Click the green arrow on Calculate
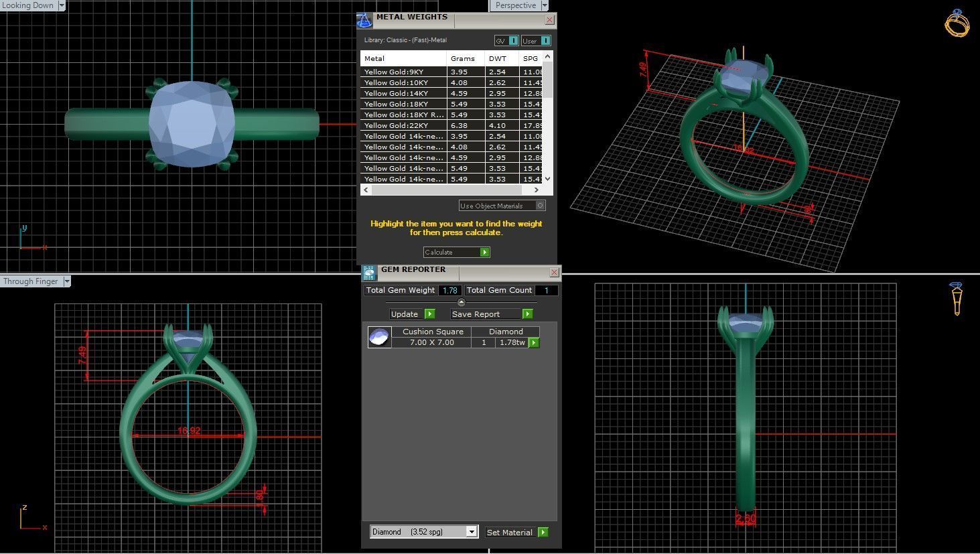The width and height of the screenshot is (980, 554). 485,253
